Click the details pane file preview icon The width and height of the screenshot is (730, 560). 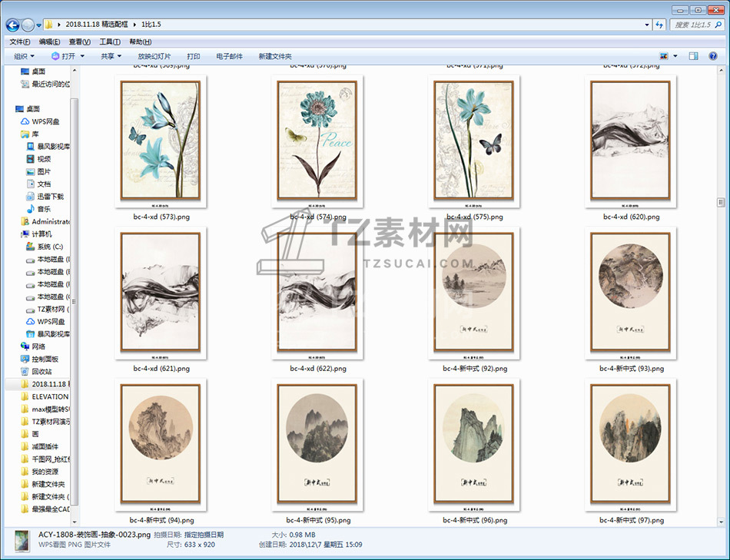[22, 542]
